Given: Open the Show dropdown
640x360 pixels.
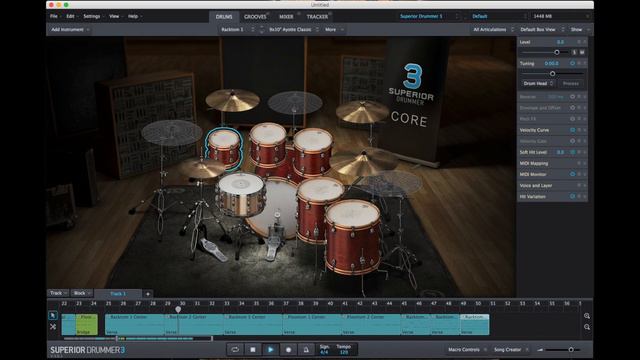Looking at the screenshot, I should click(580, 29).
